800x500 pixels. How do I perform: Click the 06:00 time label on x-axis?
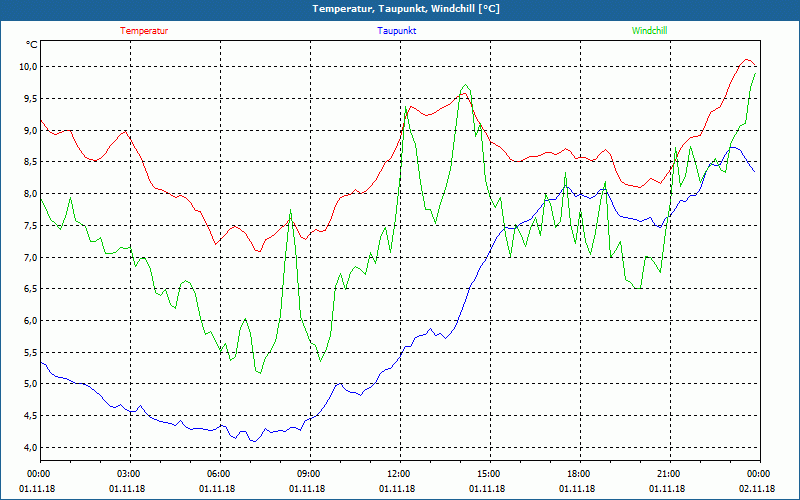click(220, 474)
